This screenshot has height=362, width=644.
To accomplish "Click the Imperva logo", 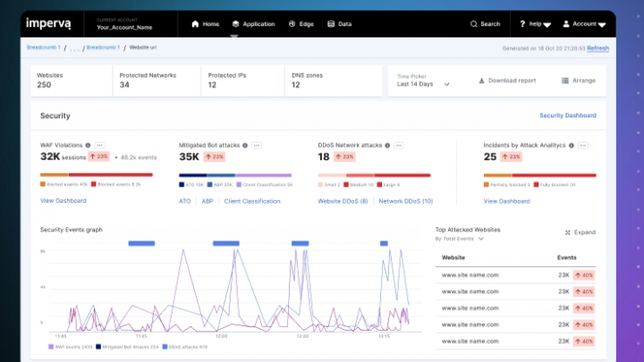I will (x=48, y=23).
